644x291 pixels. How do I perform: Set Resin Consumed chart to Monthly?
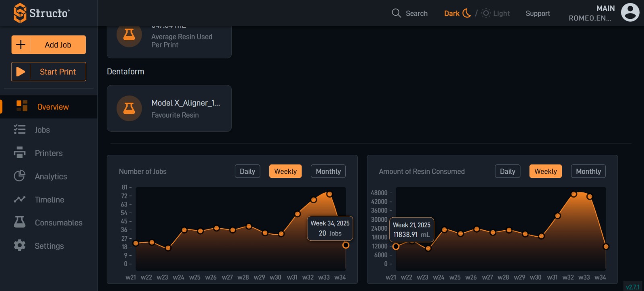tap(588, 171)
